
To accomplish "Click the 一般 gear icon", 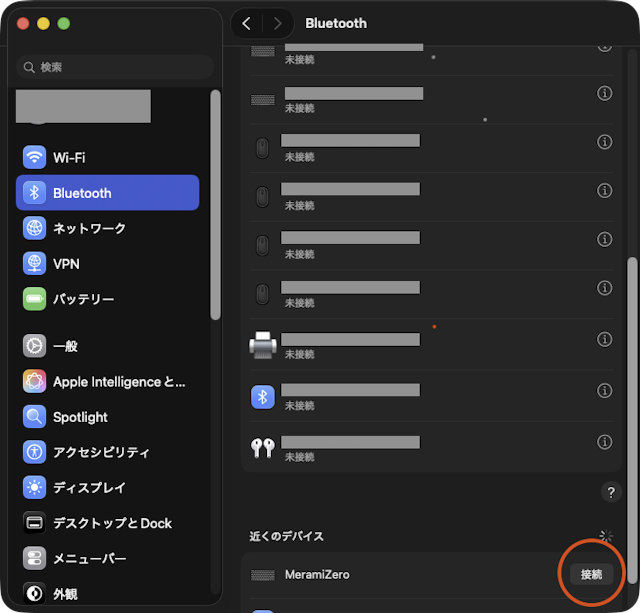I will tap(34, 346).
